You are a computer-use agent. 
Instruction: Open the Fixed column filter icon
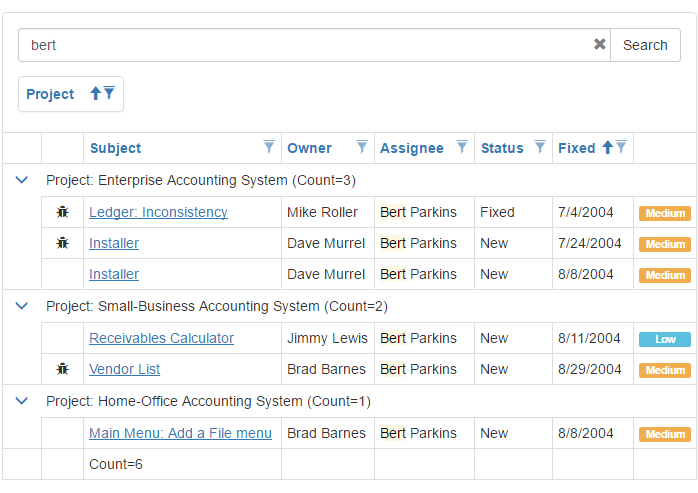tap(621, 147)
